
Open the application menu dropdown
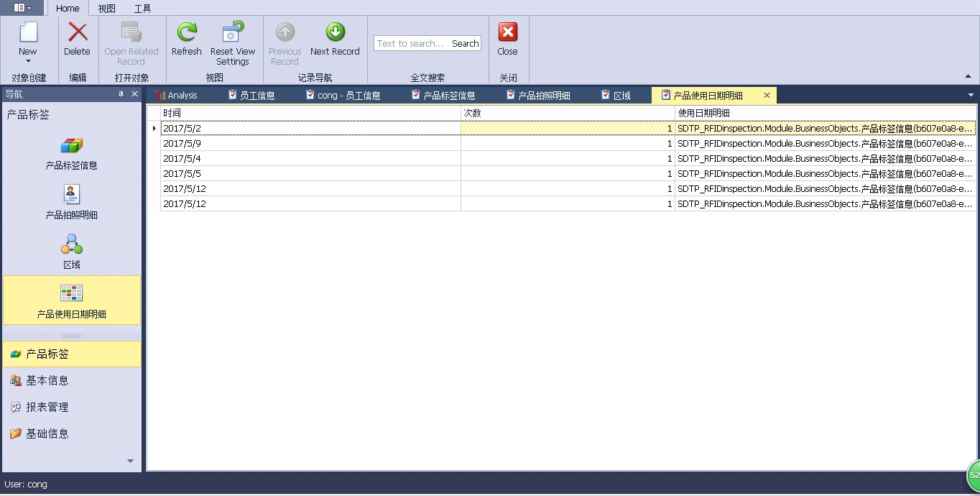click(x=22, y=8)
